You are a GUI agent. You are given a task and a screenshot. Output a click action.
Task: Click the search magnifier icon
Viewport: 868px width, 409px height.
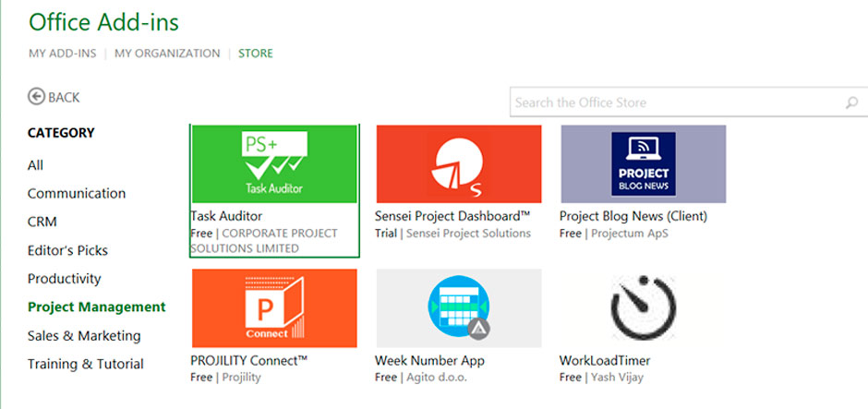(851, 102)
